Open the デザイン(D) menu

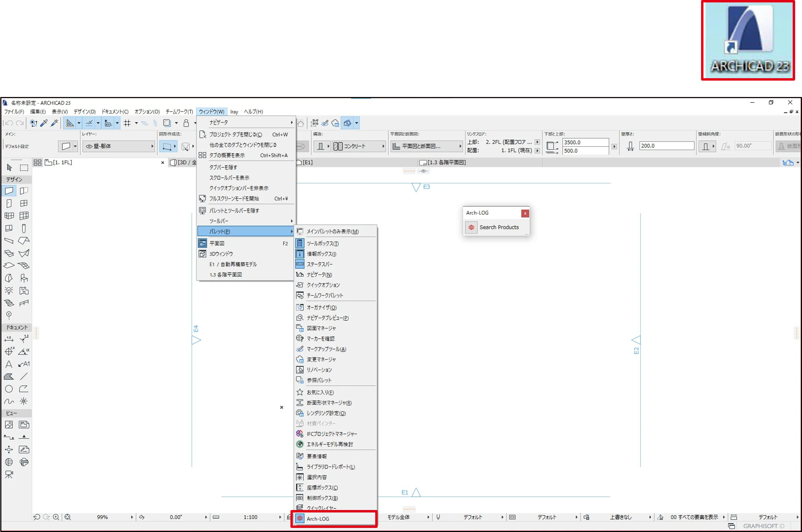click(x=85, y=111)
